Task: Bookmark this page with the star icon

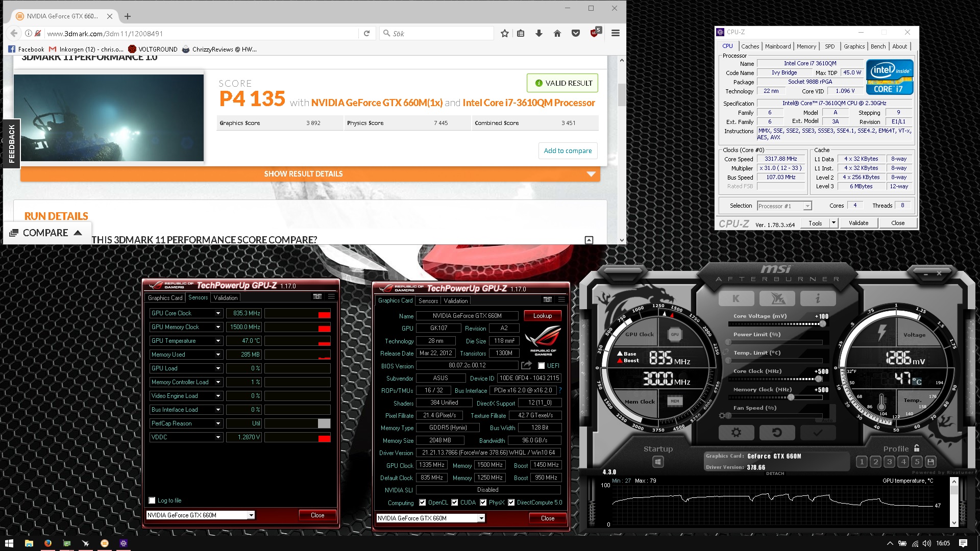Action: (x=505, y=34)
